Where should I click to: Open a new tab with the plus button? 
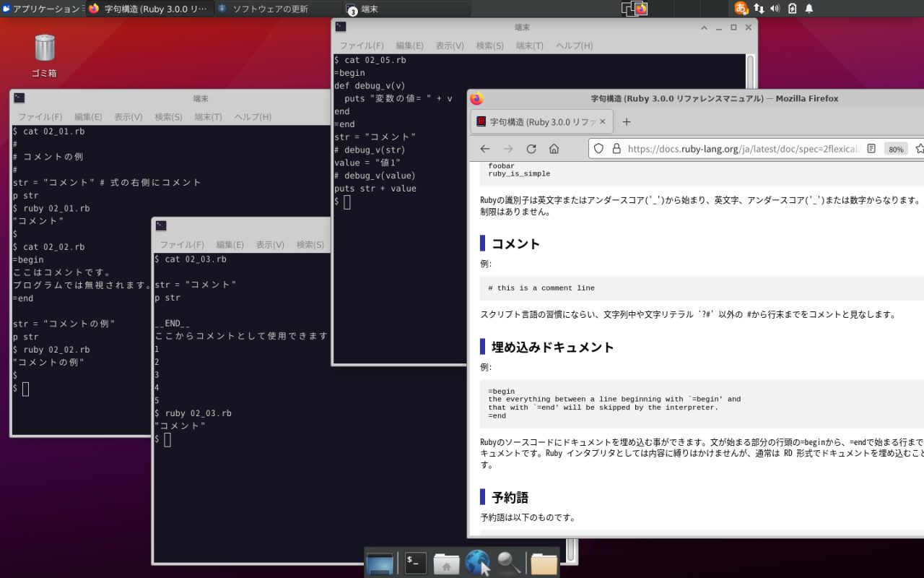(x=626, y=121)
